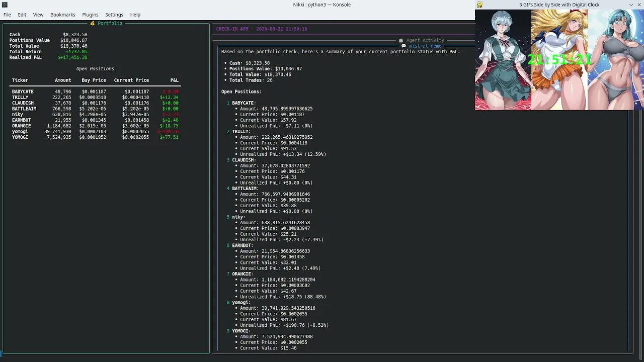Image resolution: width=644 pixels, height=362 pixels.
Task: Open the File menu
Action: [x=7, y=15]
